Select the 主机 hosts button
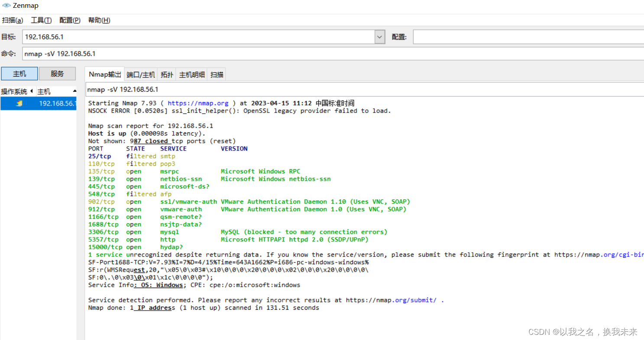Screen dimensions: 644x340 pyautogui.click(x=19, y=74)
